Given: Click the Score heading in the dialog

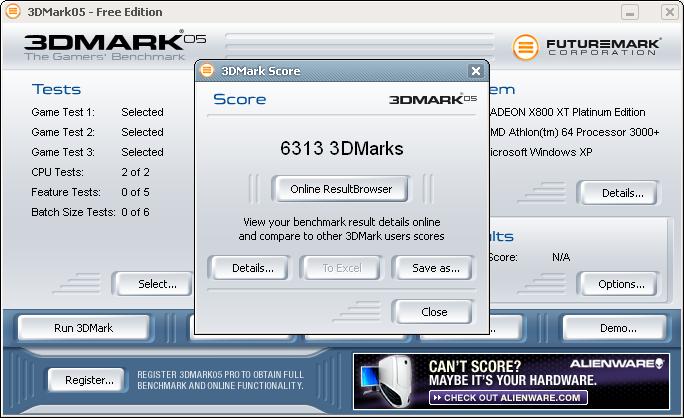Looking at the screenshot, I should 239,99.
